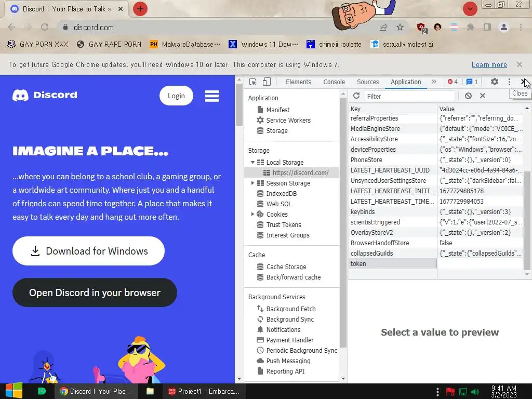Click Open Discord in your browser
This screenshot has height=399, width=532.
click(95, 292)
